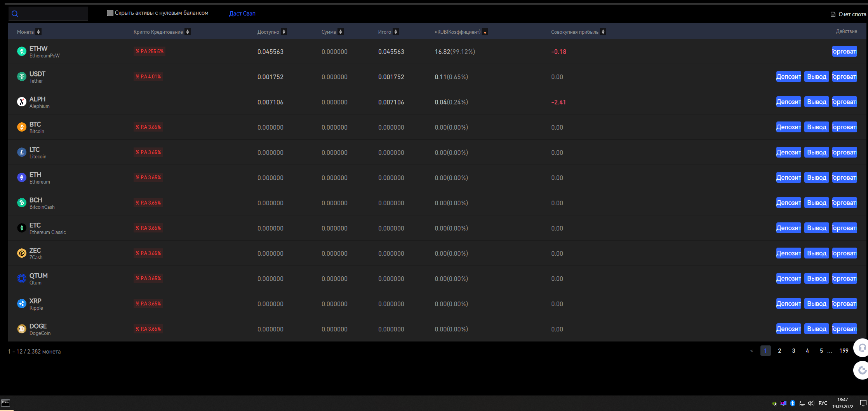Click ETHW profit value -0.18
868x411 pixels.
(x=559, y=52)
